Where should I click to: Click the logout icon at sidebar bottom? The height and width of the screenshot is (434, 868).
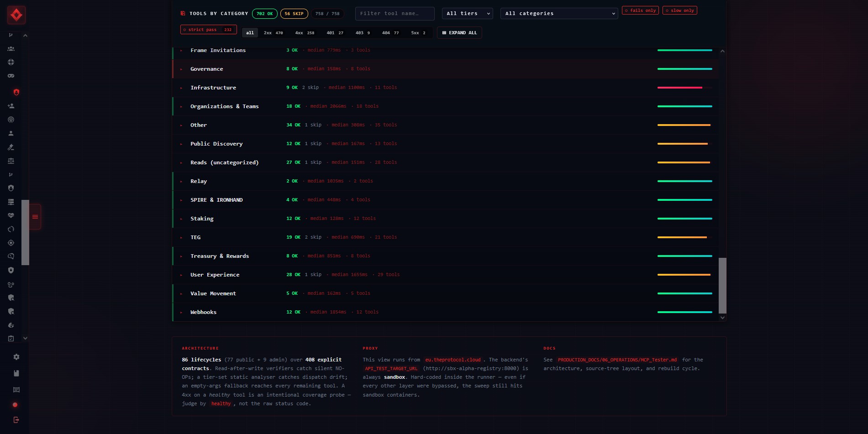(x=16, y=420)
